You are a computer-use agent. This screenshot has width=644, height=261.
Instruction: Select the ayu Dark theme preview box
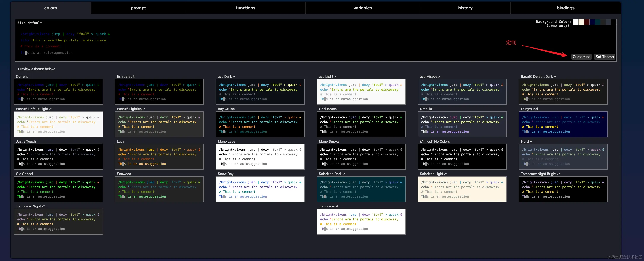tap(260, 92)
